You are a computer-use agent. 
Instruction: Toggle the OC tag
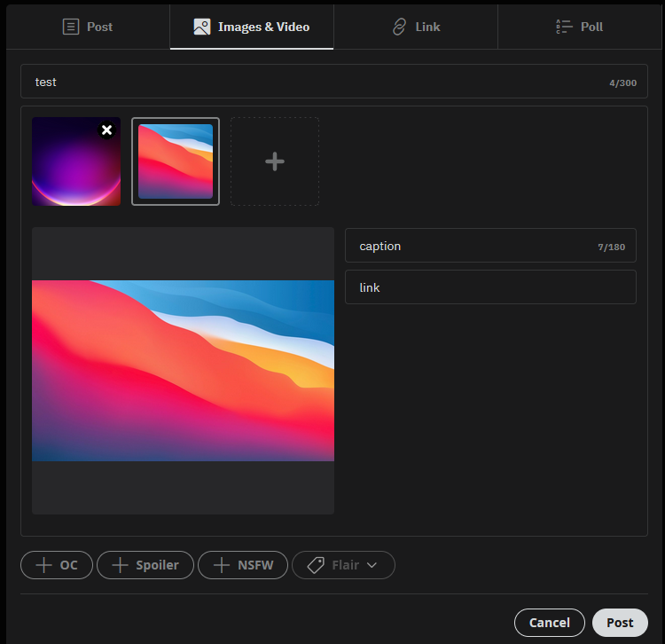coord(57,565)
